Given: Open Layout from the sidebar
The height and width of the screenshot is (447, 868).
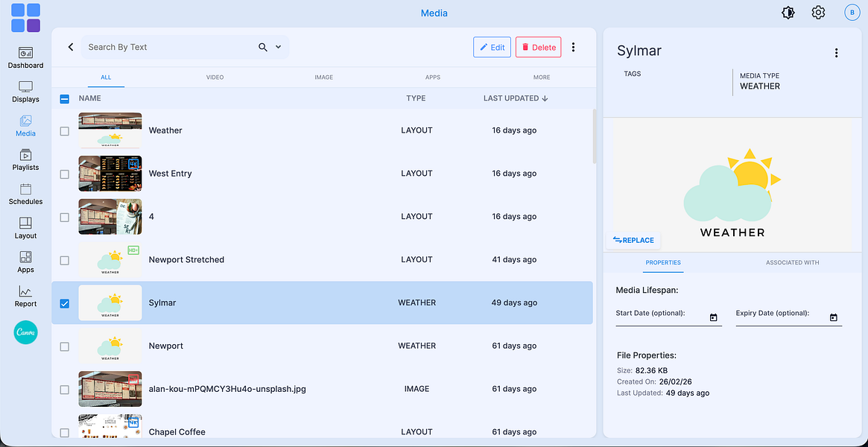Looking at the screenshot, I should pyautogui.click(x=25, y=229).
